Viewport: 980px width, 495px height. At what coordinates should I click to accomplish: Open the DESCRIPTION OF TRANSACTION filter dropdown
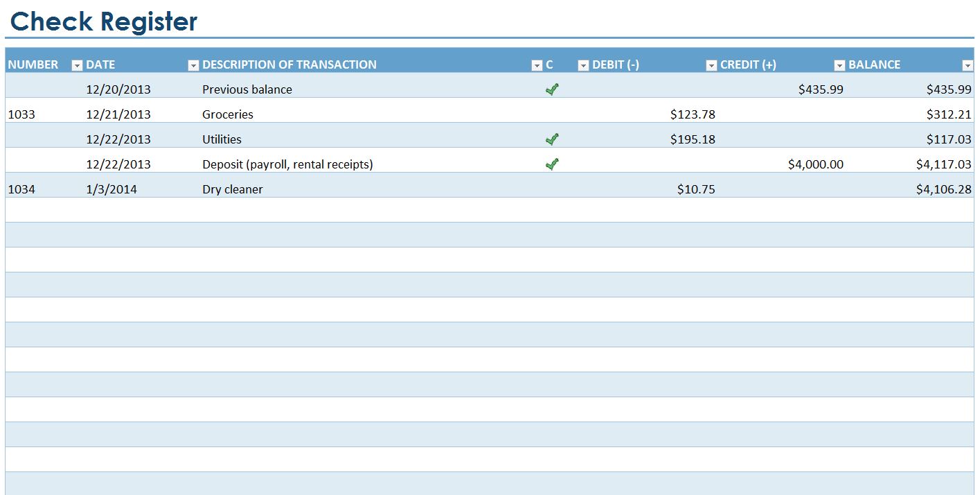[x=537, y=65]
